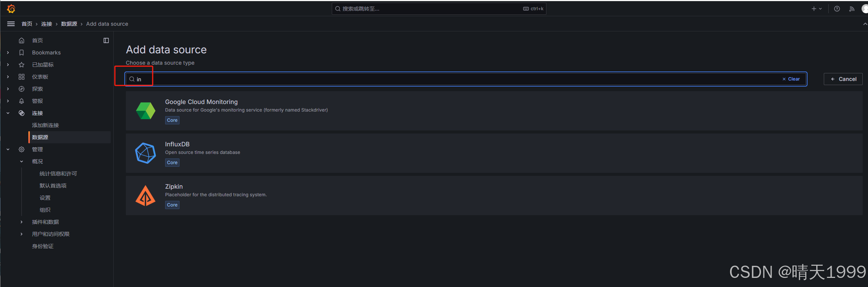
Task: Select InfluxDB data source
Action: pos(494,153)
